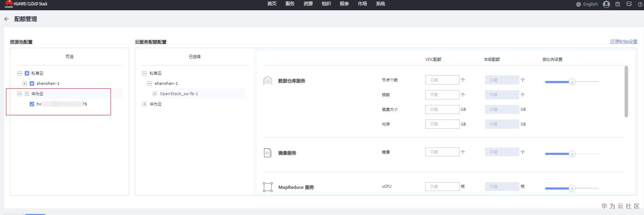Toggle the shenzhen-1 checkbox in available pool

32,83
